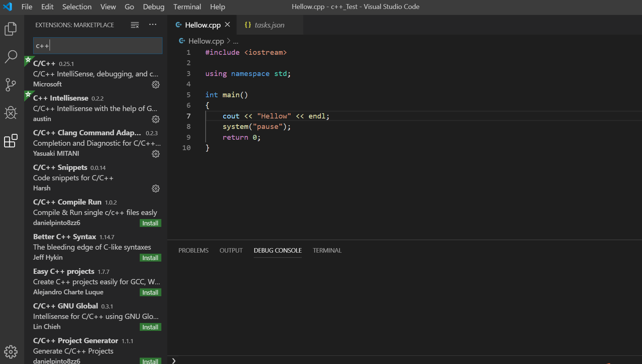Screen dimensions: 642x364
Task: Open the View menu
Action: click(108, 7)
